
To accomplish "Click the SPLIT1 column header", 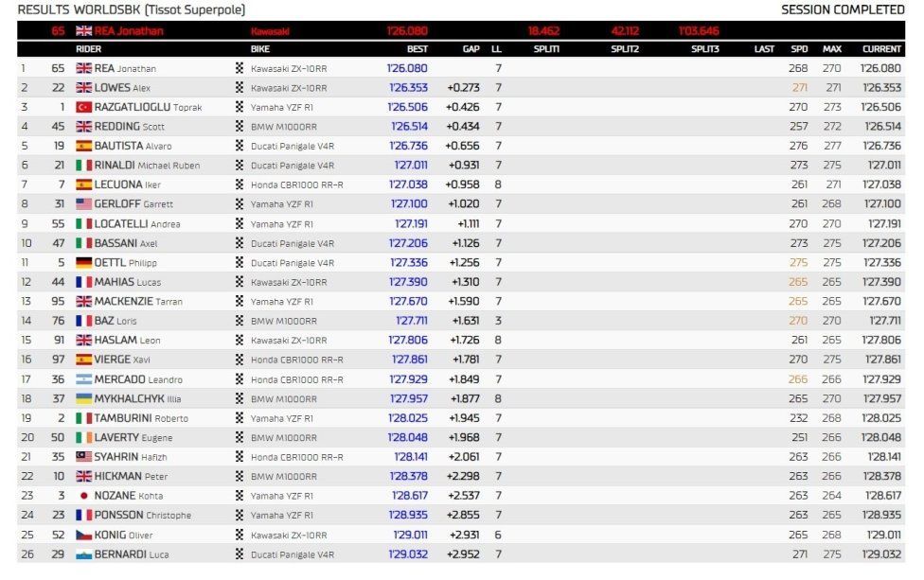I will 546,49.
